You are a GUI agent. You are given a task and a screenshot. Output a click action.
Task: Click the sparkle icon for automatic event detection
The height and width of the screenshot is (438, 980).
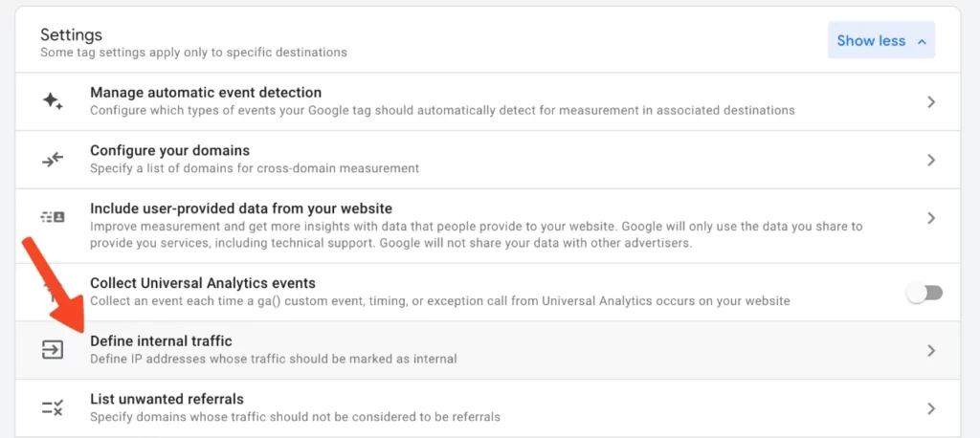coord(53,101)
